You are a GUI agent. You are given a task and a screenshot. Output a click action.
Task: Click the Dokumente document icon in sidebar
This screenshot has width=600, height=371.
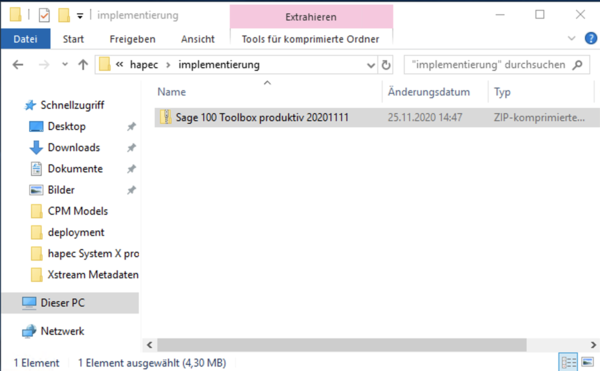36,169
